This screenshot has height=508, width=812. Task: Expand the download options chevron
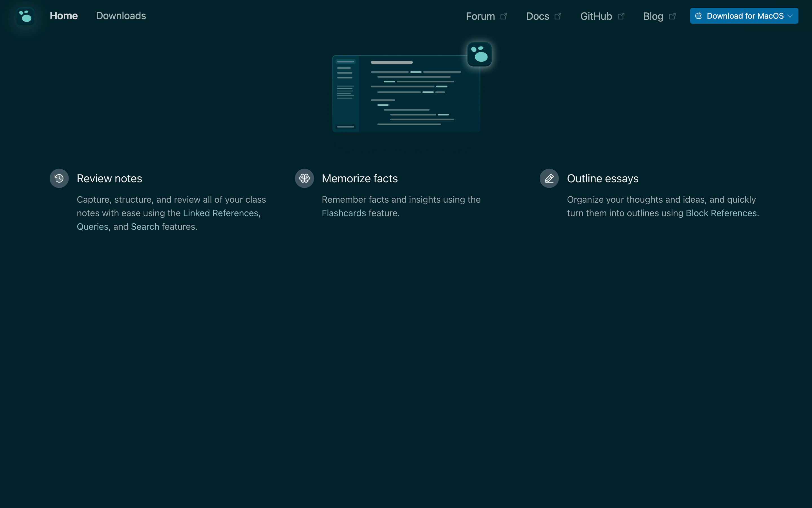790,16
